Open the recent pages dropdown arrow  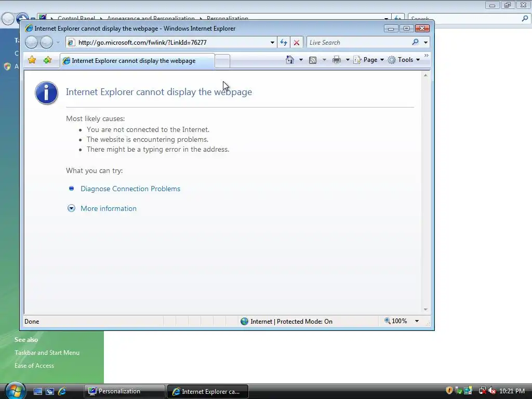tap(58, 43)
